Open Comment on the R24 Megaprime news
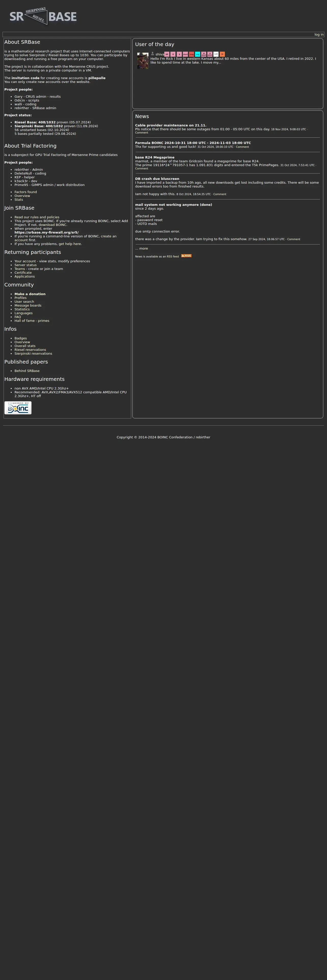Image resolution: width=327 pixels, height=980 pixels. coord(142,168)
